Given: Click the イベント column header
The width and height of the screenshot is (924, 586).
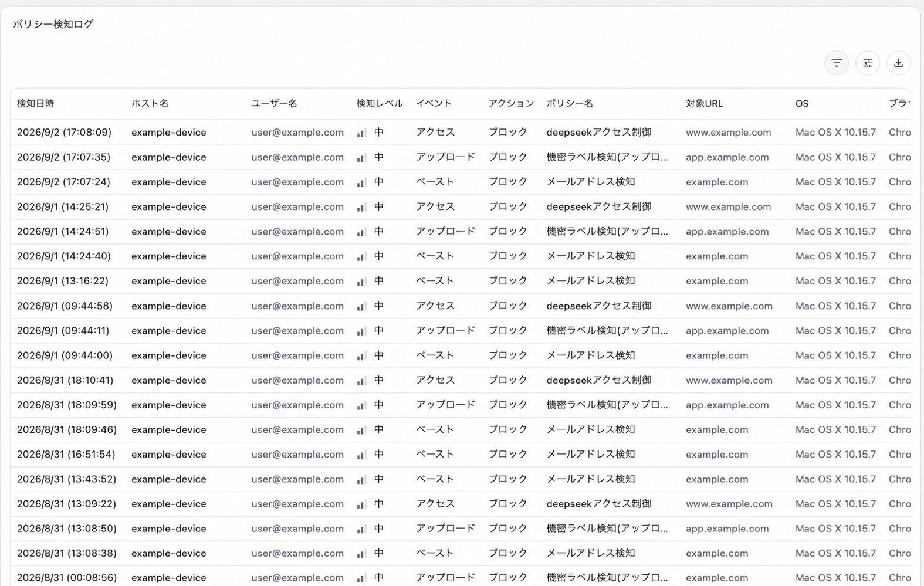Looking at the screenshot, I should pyautogui.click(x=434, y=103).
